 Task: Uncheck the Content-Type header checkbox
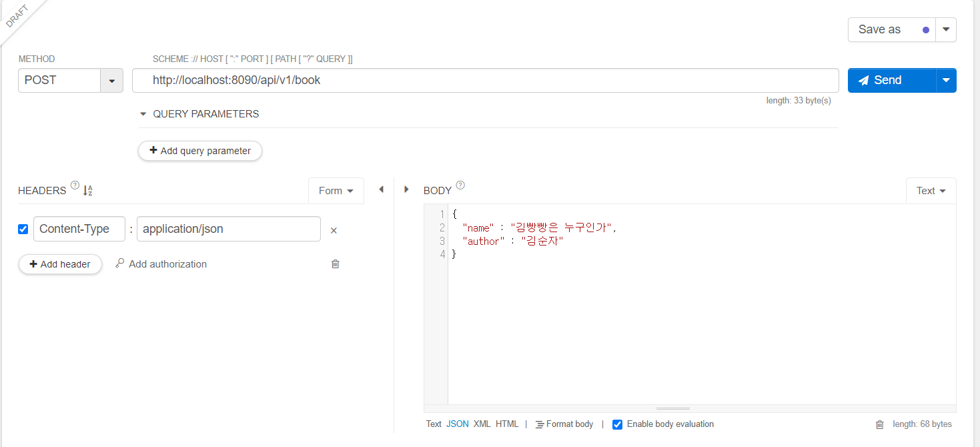click(x=23, y=229)
